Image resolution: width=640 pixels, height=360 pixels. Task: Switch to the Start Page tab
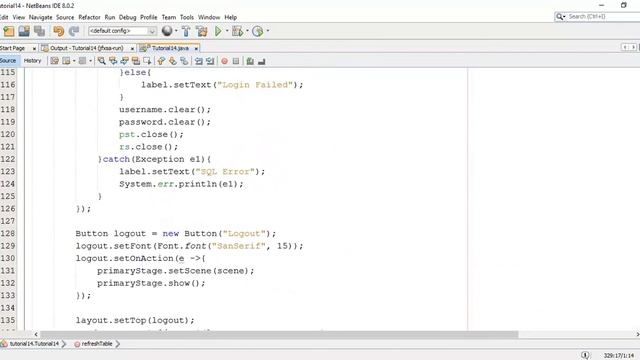point(13,48)
